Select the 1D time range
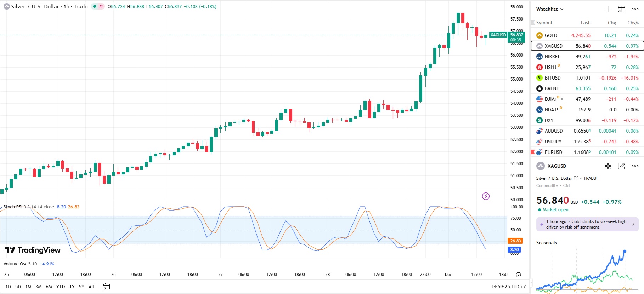Viewport: 644px width, 294px height. (x=8, y=287)
